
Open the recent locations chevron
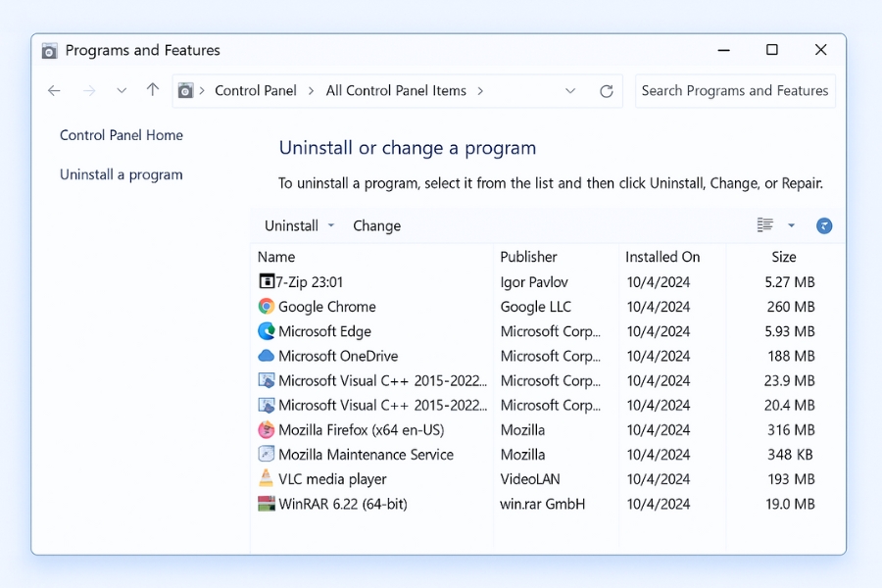tap(122, 90)
